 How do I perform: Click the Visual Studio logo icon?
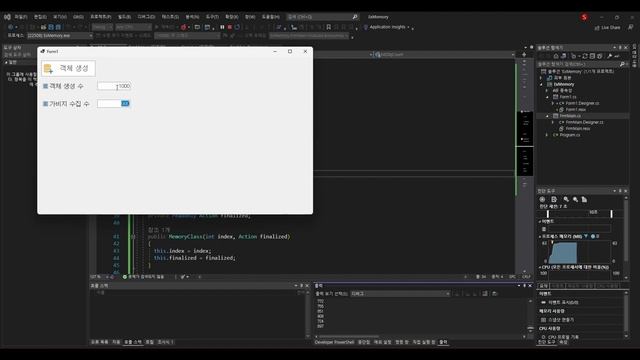(x=7, y=17)
